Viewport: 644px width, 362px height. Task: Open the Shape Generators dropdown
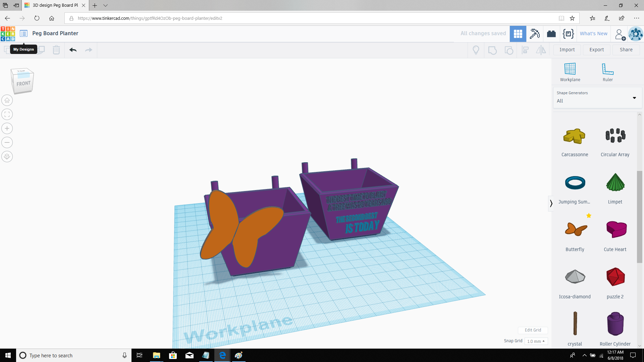634,98
